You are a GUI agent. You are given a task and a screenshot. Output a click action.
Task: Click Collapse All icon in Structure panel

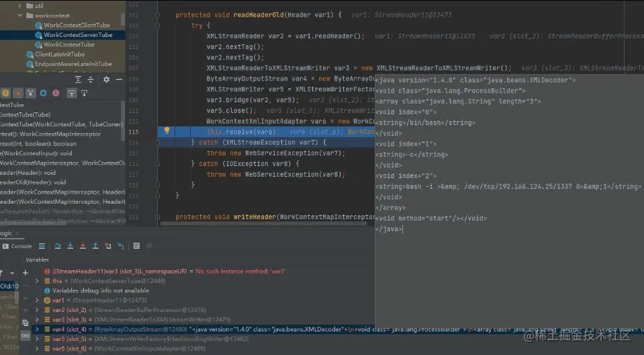coord(91,79)
